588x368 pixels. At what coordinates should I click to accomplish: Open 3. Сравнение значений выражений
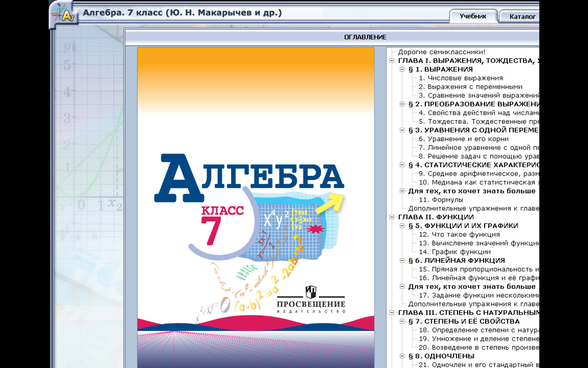click(479, 95)
